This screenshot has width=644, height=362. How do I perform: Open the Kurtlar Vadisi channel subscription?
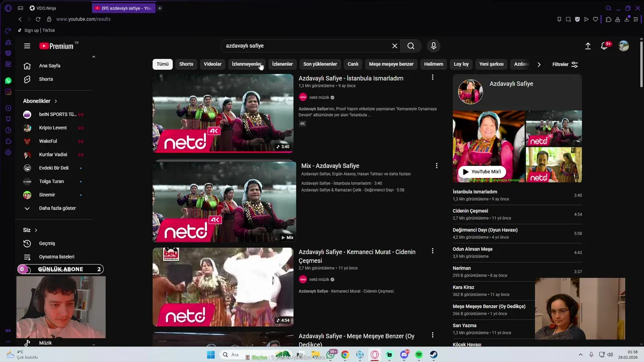54,155
